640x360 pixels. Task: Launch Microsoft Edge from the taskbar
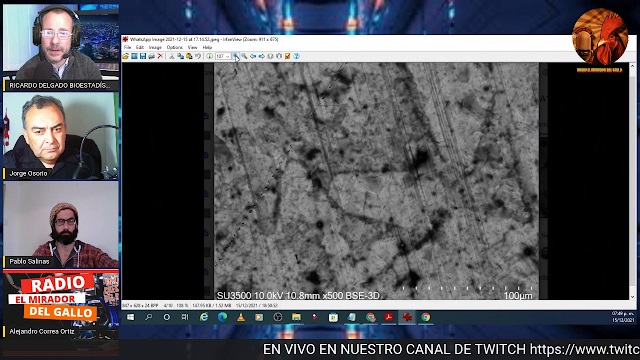(222, 317)
